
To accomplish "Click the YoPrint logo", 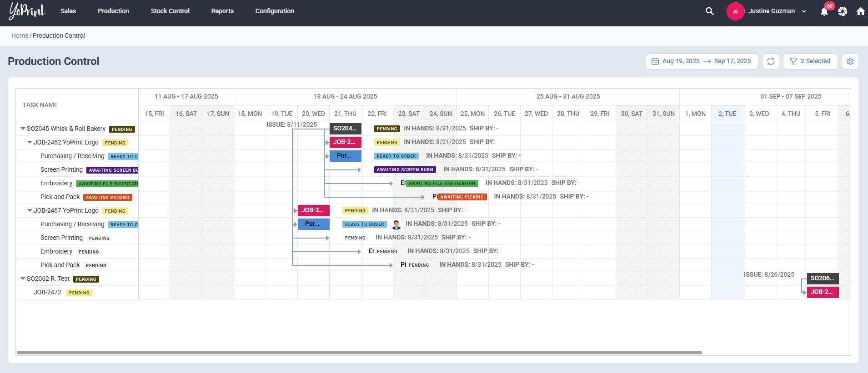I will [27, 11].
